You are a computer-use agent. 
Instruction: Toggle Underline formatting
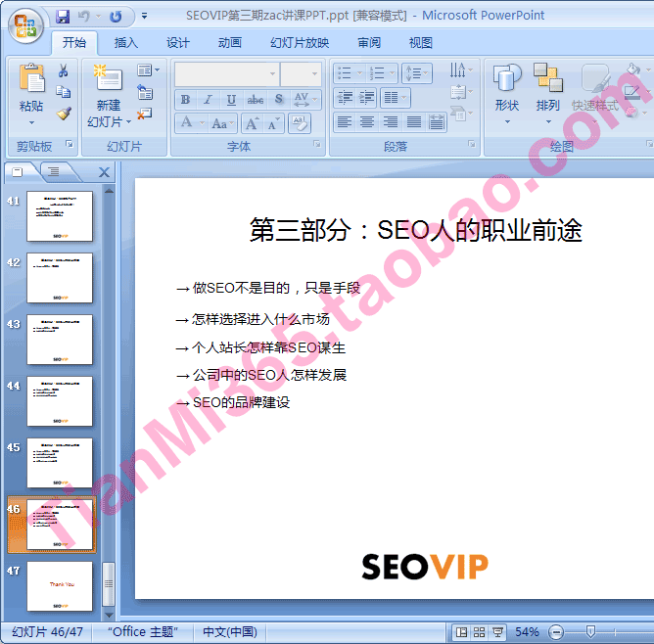tap(231, 100)
